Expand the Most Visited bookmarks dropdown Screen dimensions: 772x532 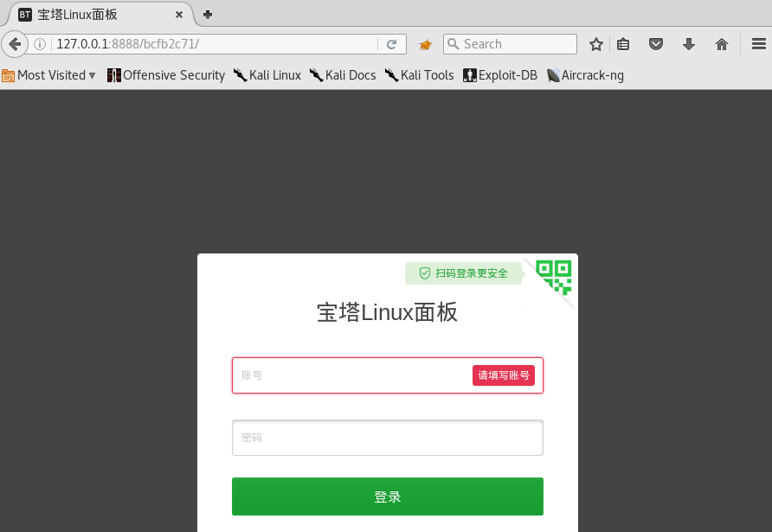pos(48,75)
